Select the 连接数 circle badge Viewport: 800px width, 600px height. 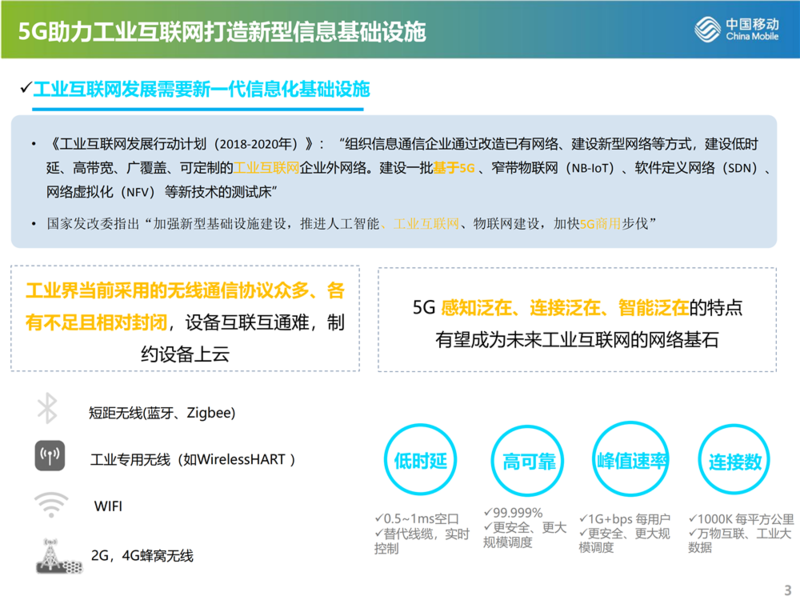[736, 463]
